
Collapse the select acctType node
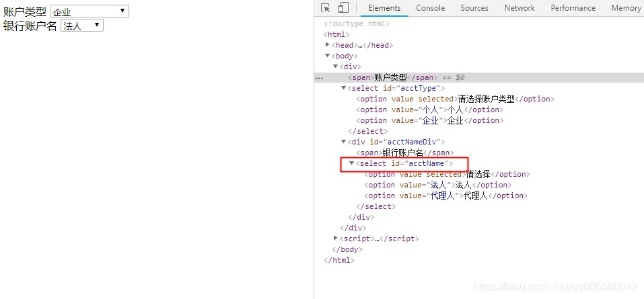click(x=344, y=88)
